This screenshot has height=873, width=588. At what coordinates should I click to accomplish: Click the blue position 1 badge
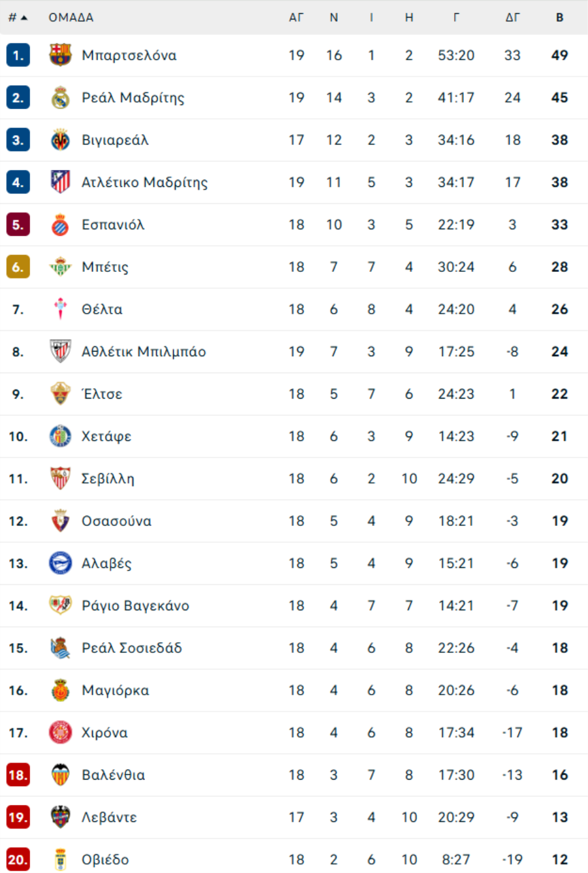(18, 56)
